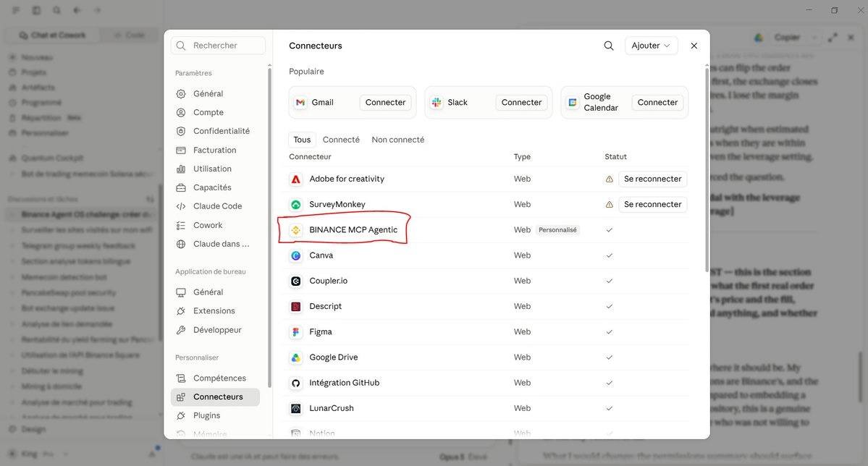This screenshot has width=868, height=466.
Task: Click Copier button in background panel
Action: coord(787,38)
